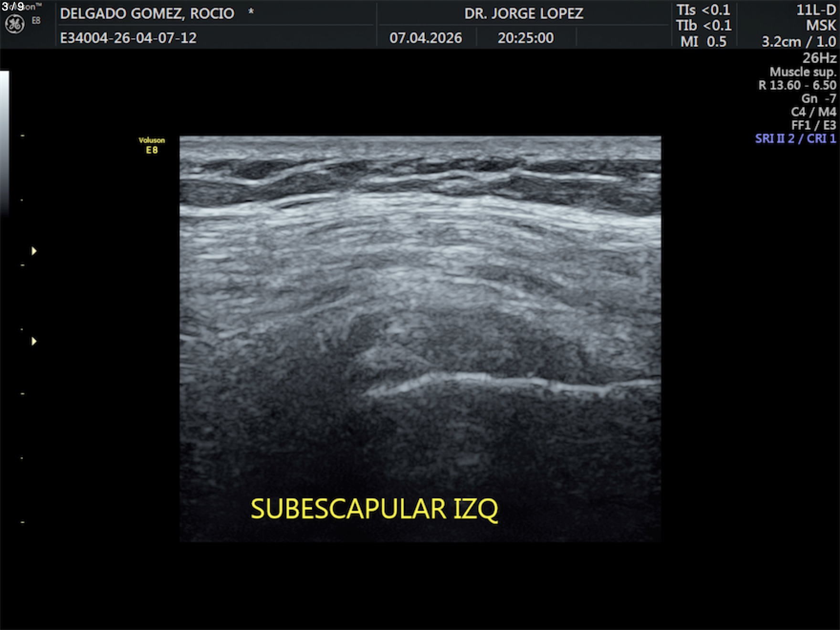Click the exam date 07.04.2026
Screen dimensions: 840x630
tap(426, 38)
